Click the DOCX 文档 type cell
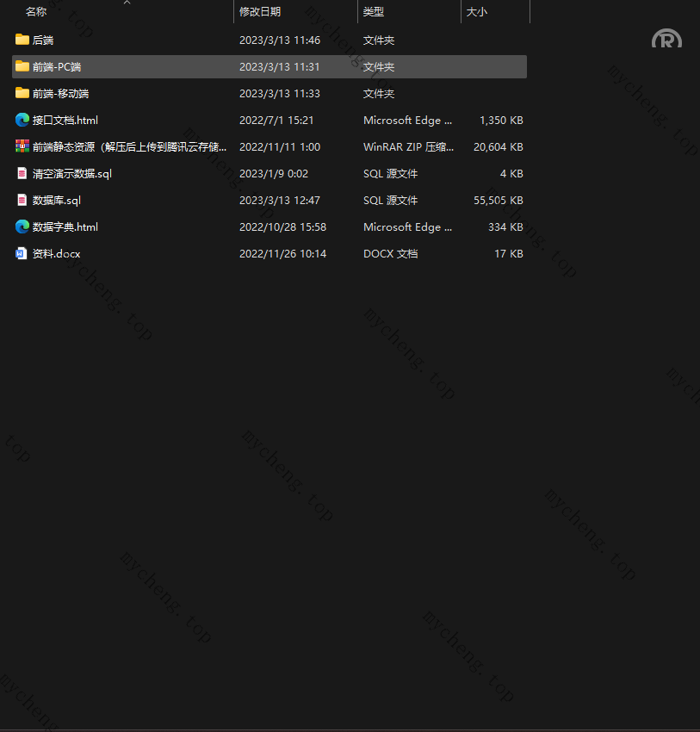The width and height of the screenshot is (700, 732). [x=390, y=253]
